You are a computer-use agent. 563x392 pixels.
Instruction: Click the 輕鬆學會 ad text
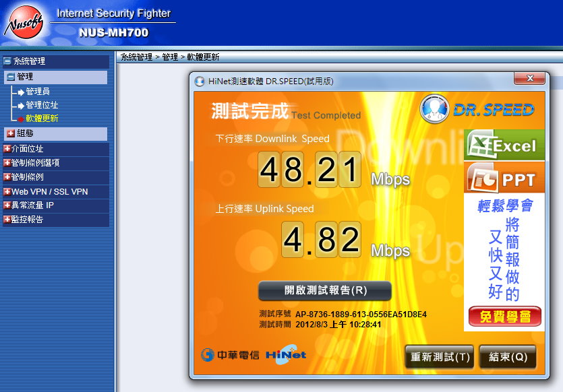[505, 206]
